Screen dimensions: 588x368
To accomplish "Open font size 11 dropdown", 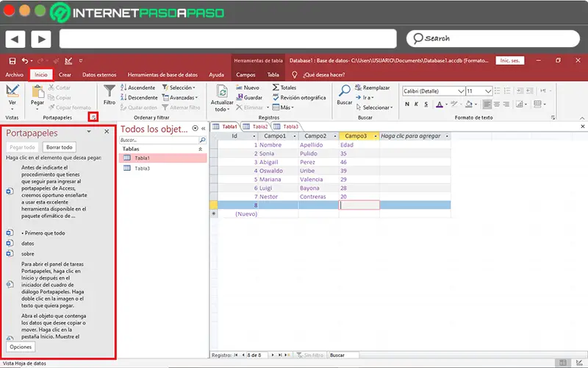I will pyautogui.click(x=488, y=91).
